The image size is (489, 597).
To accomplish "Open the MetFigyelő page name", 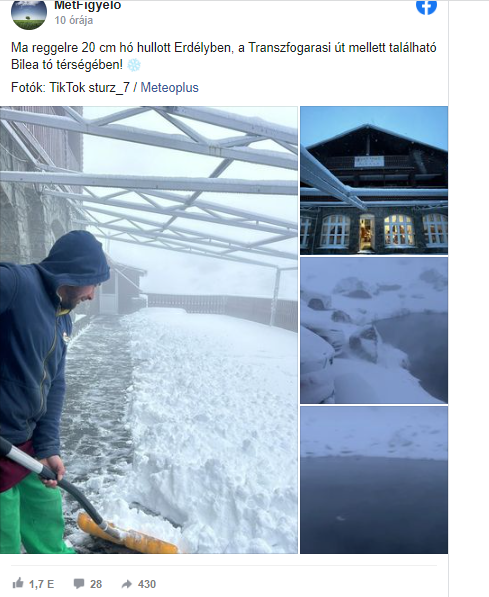I will [88, 5].
